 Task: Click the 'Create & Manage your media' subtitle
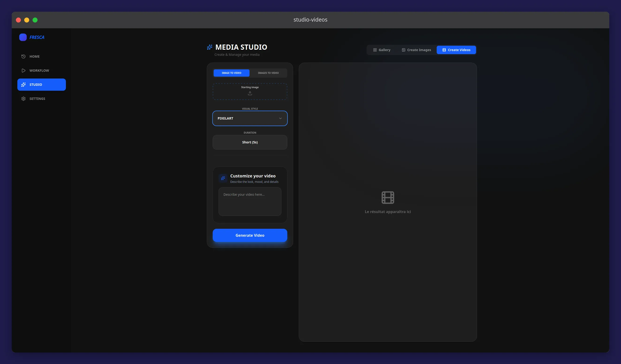click(x=237, y=55)
